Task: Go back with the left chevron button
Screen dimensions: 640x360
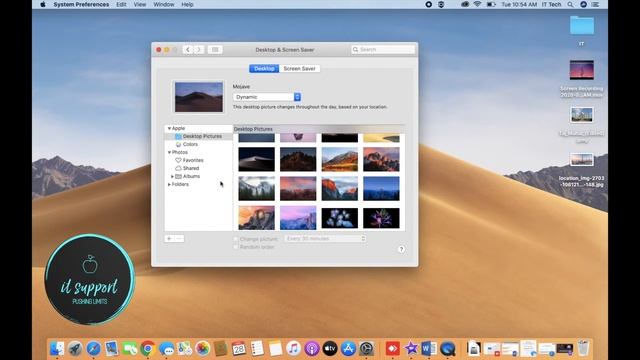Action: coord(188,50)
